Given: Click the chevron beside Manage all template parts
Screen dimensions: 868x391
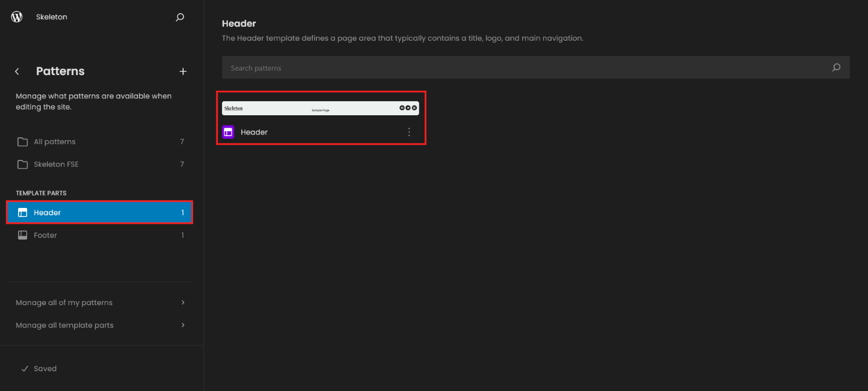Looking at the screenshot, I should click(x=183, y=325).
